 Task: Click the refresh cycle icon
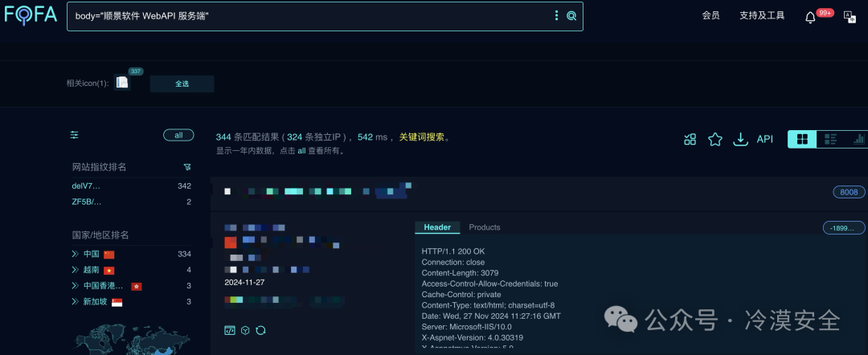(x=260, y=330)
